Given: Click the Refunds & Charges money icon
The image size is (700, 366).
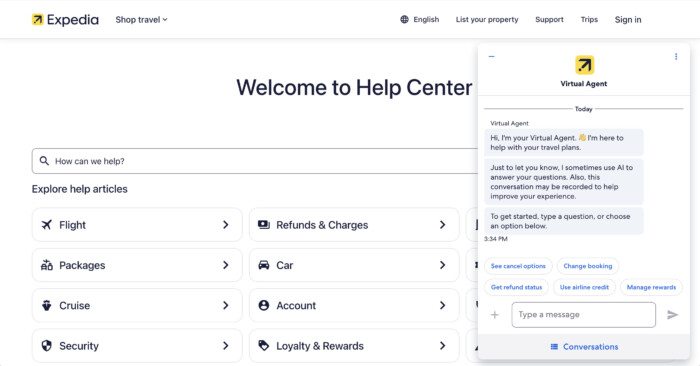Looking at the screenshot, I should coord(264,225).
